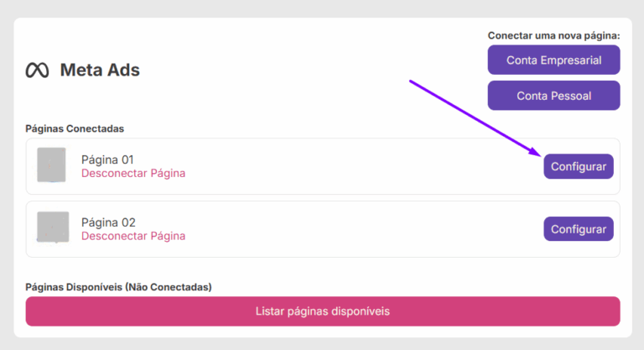The height and width of the screenshot is (350, 644).
Task: Click the pink Listar páginas disponíveis button
Action: [x=323, y=311]
